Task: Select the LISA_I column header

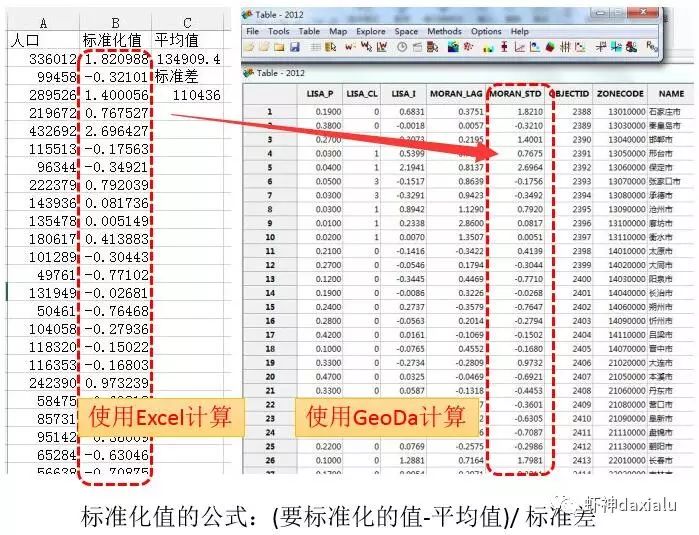Action: pyautogui.click(x=403, y=94)
